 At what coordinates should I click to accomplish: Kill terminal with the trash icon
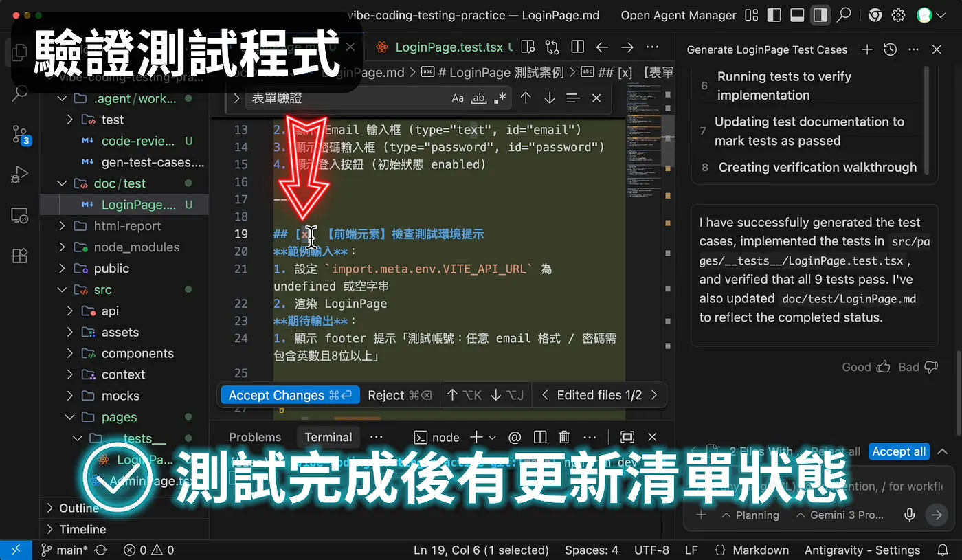pos(565,437)
